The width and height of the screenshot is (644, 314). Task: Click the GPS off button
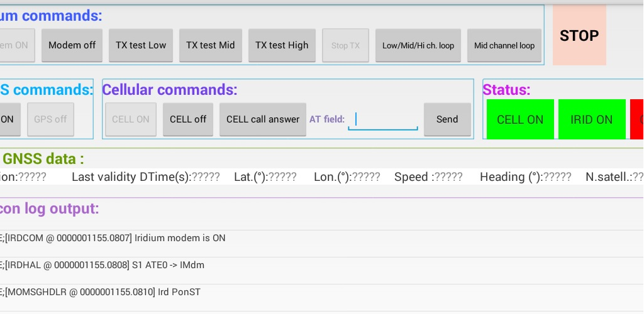point(50,119)
